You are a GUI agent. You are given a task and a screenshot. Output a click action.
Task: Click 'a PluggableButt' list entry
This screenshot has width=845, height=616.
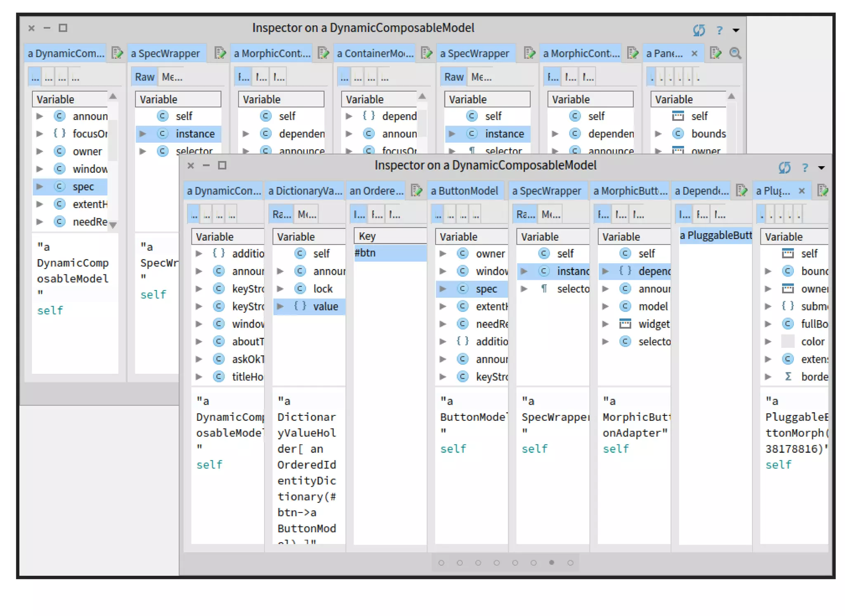(x=715, y=236)
